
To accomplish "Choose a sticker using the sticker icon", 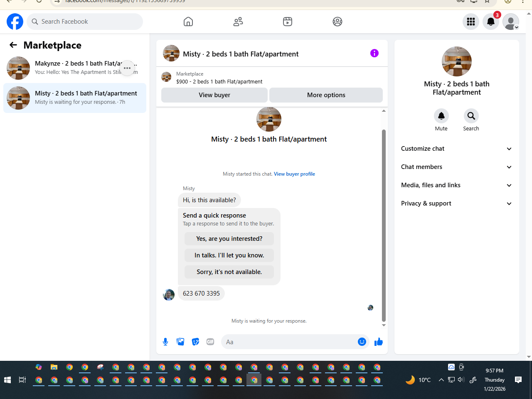I will pyautogui.click(x=195, y=342).
